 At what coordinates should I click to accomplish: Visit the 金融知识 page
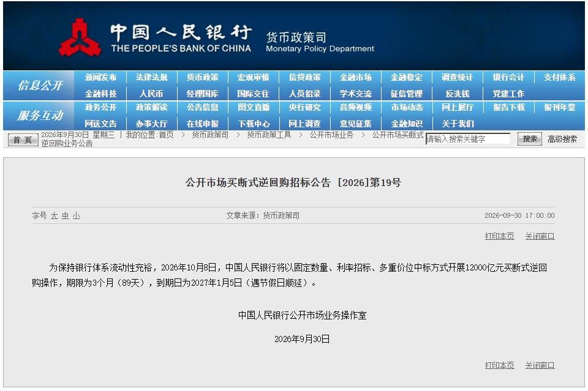tap(407, 124)
